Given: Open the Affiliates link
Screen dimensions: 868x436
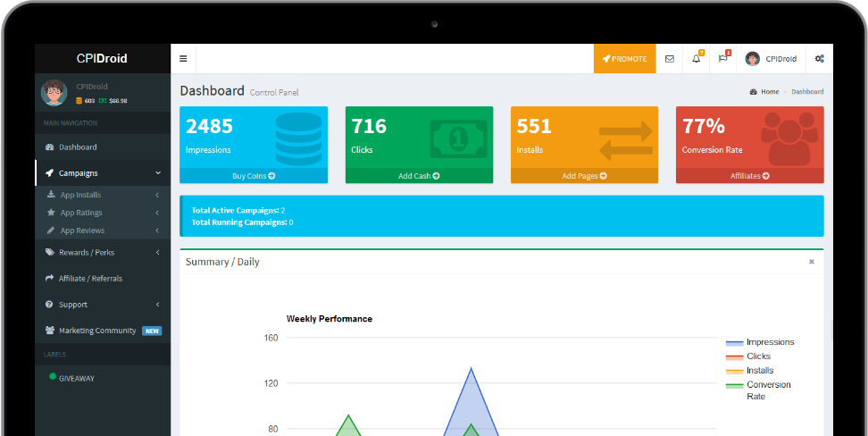Looking at the screenshot, I should point(749,176).
